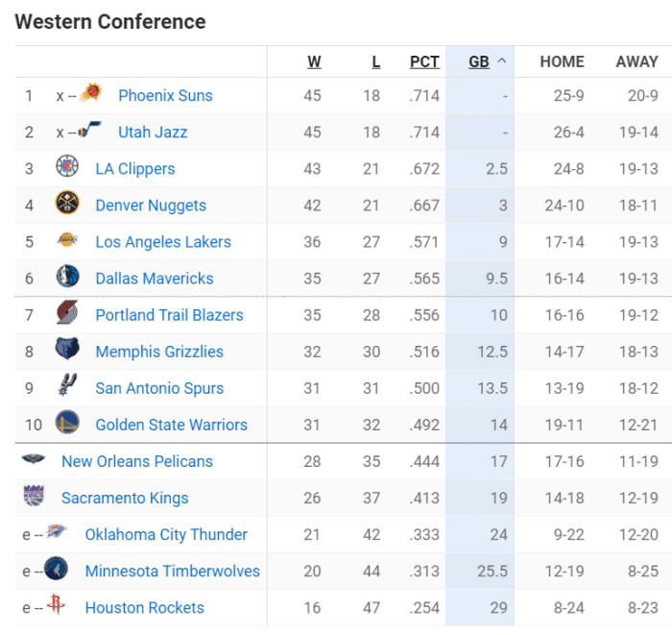Click the LA Clippers logo icon

click(x=67, y=167)
